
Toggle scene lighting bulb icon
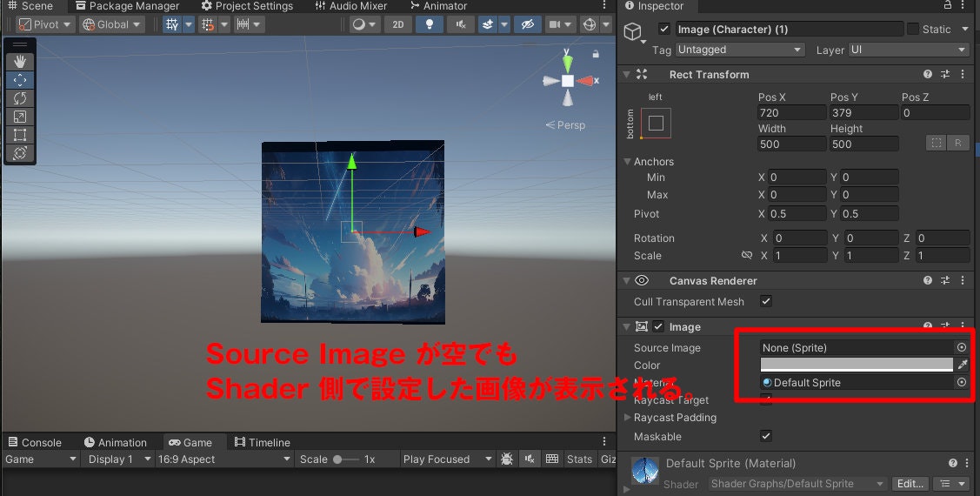tap(430, 24)
